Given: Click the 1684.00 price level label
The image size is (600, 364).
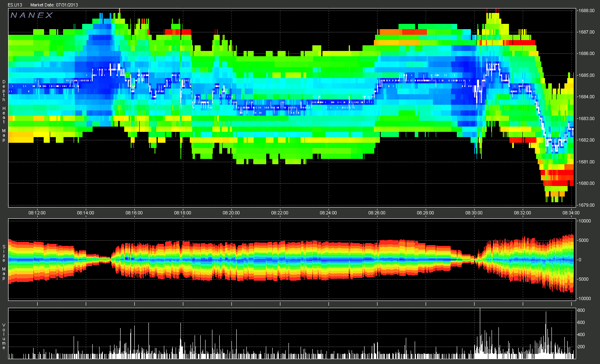Looking at the screenshot, I should [586, 97].
